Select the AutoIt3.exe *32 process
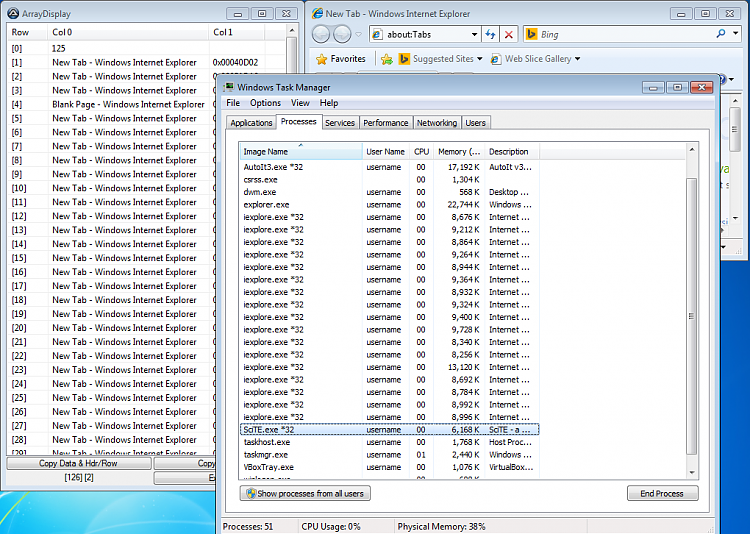This screenshot has width=750, height=534. (x=389, y=167)
